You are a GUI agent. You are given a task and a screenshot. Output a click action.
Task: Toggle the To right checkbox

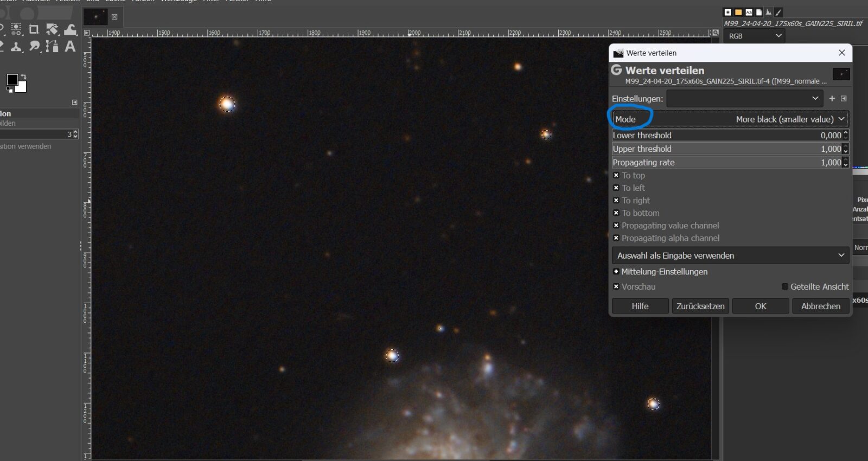[x=616, y=200]
